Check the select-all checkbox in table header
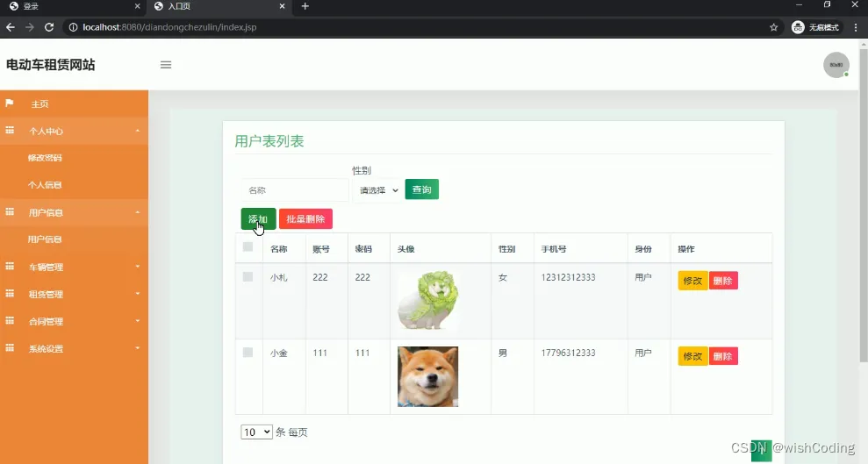 pos(248,246)
